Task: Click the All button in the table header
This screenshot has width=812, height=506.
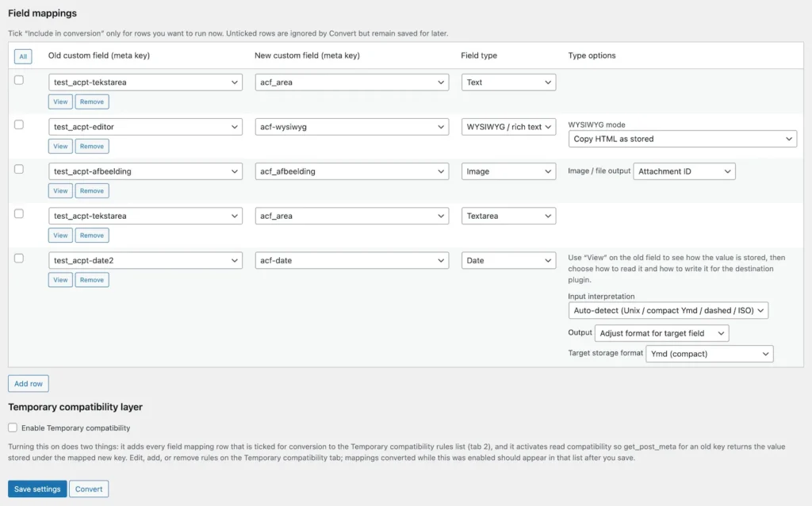Action: 23,56
